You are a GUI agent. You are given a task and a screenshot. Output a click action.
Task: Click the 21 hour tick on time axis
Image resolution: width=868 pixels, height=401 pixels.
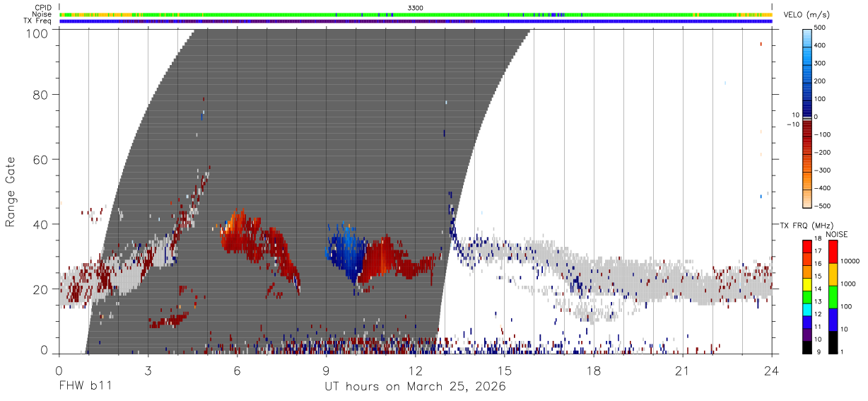[683, 371]
